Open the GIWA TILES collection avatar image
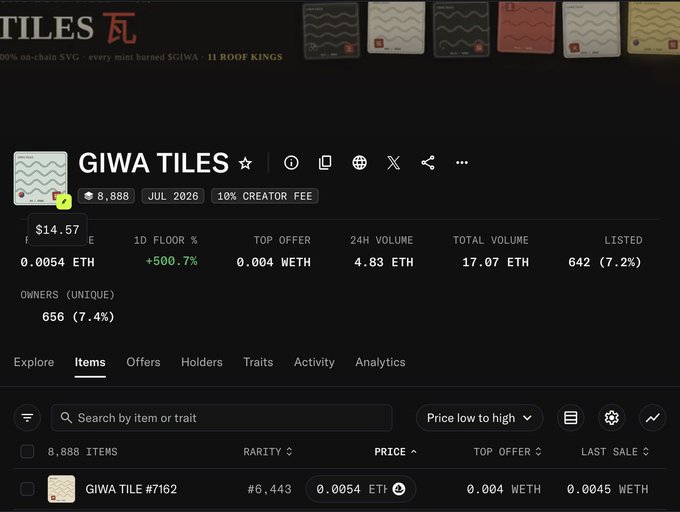 tap(40, 178)
